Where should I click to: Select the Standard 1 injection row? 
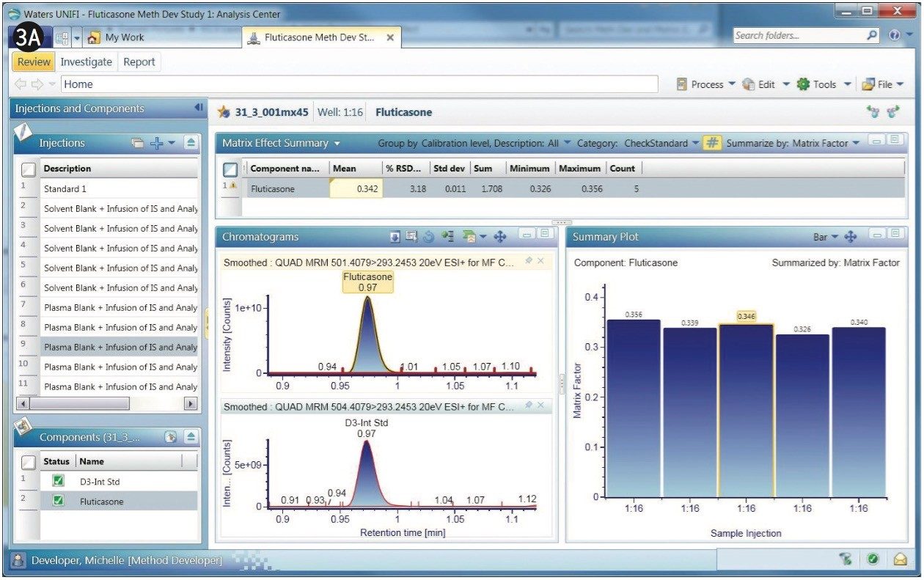click(117, 188)
